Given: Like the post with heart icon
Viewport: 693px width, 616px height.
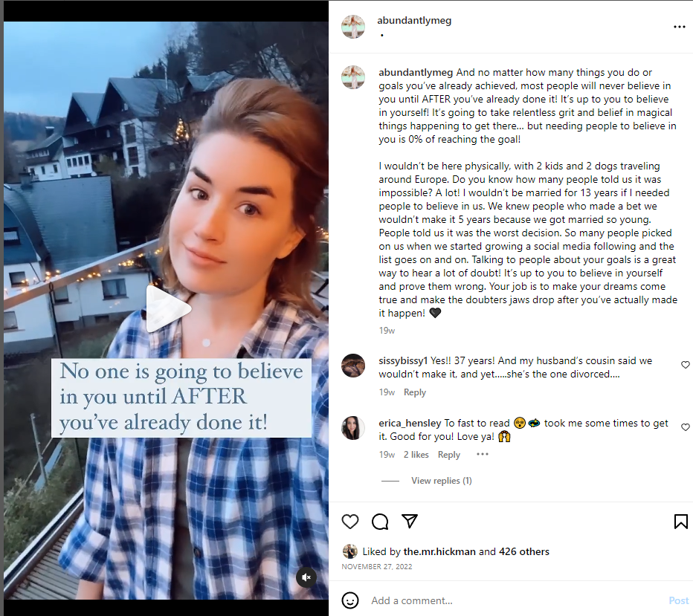Looking at the screenshot, I should pyautogui.click(x=350, y=522).
